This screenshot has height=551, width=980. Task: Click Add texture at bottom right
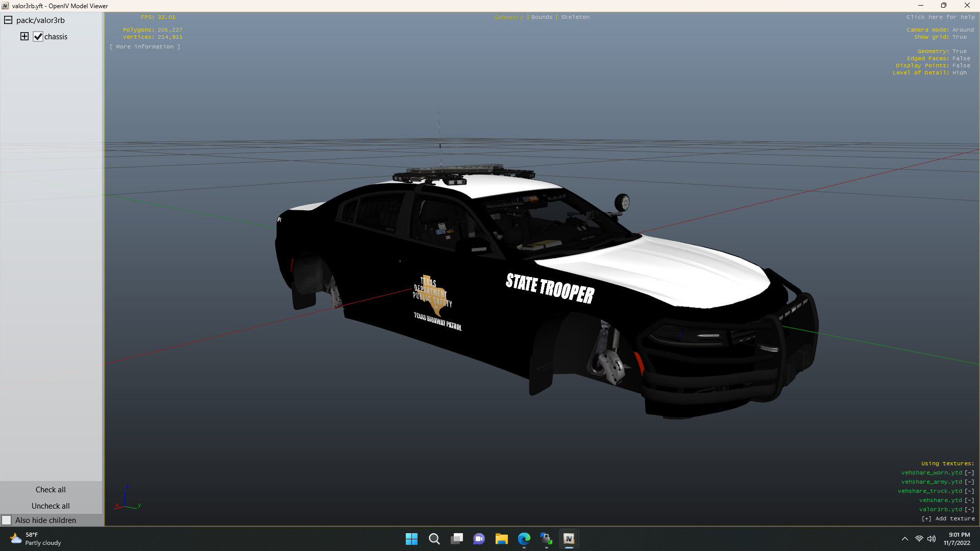click(948, 518)
